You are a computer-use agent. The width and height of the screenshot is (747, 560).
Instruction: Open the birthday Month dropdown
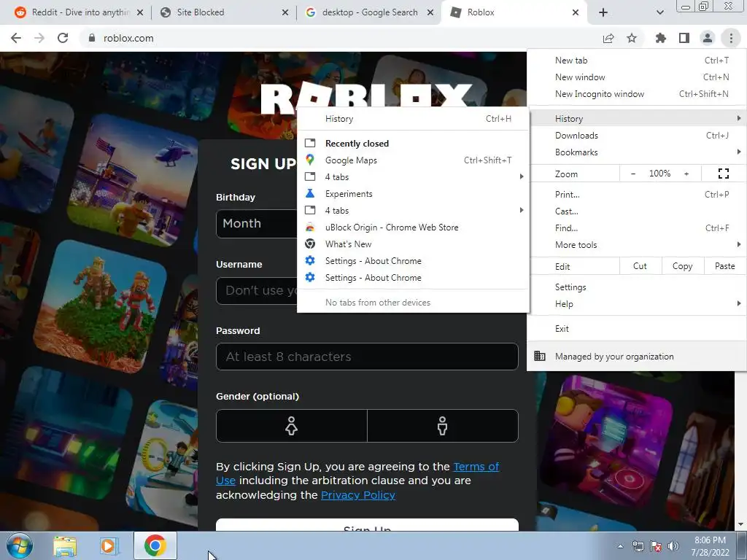pyautogui.click(x=258, y=223)
